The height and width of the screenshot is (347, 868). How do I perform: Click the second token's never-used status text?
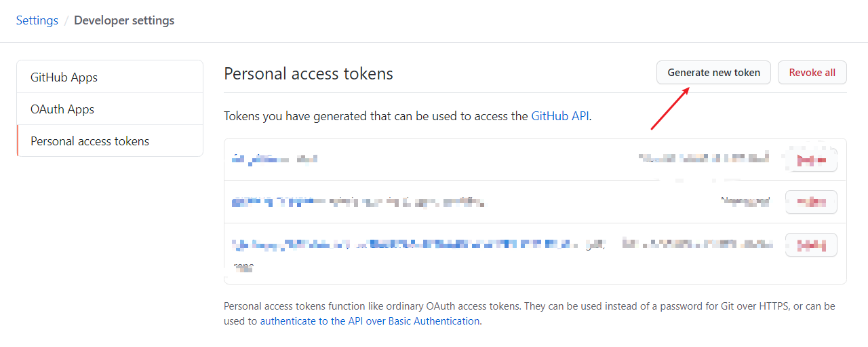tap(745, 201)
